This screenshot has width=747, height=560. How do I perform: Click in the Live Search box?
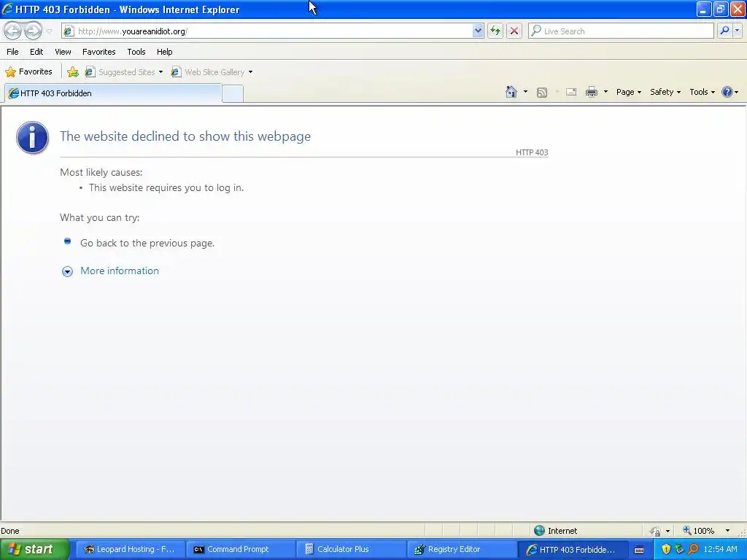click(621, 31)
